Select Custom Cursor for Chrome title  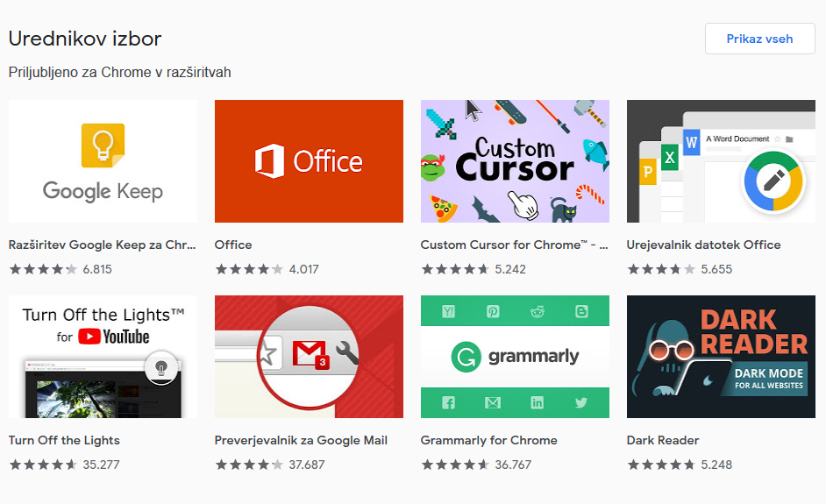pyautogui.click(x=514, y=245)
